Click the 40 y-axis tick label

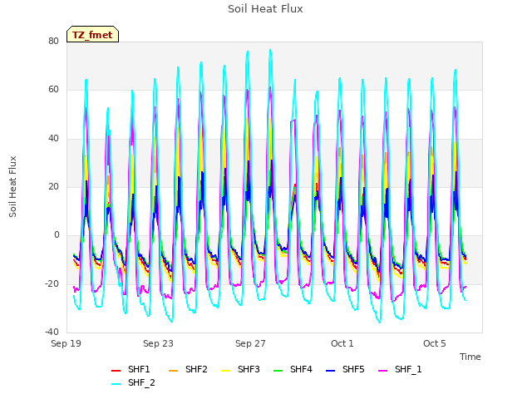[x=53, y=139]
